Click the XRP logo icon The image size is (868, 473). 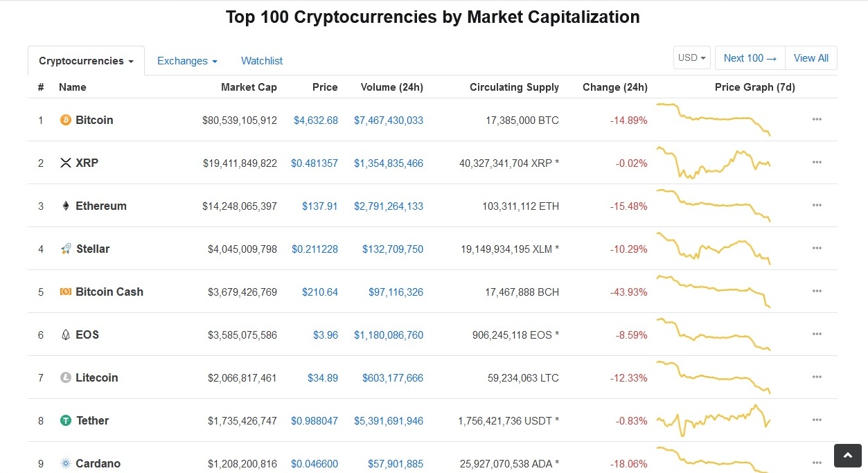point(66,163)
